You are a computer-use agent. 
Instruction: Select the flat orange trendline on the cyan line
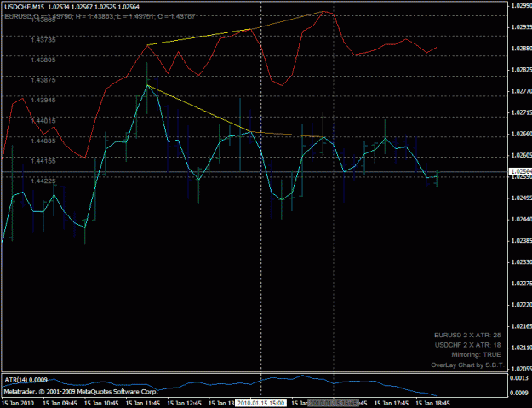point(288,135)
